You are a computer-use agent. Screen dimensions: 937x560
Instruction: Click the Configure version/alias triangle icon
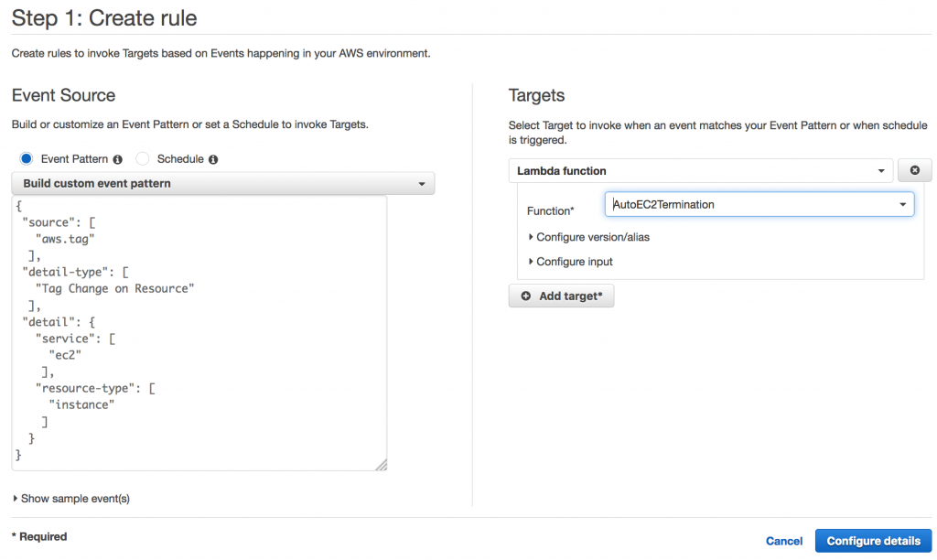(531, 237)
